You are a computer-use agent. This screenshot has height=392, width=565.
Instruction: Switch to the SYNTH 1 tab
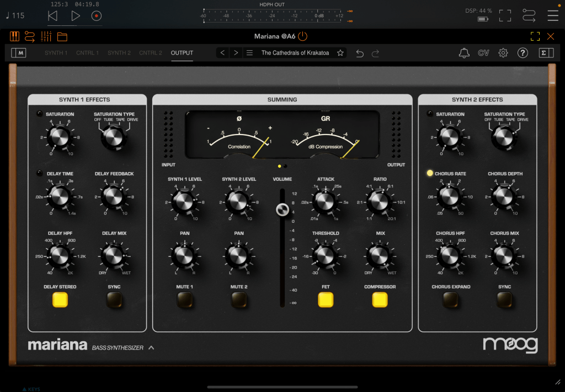tap(56, 53)
